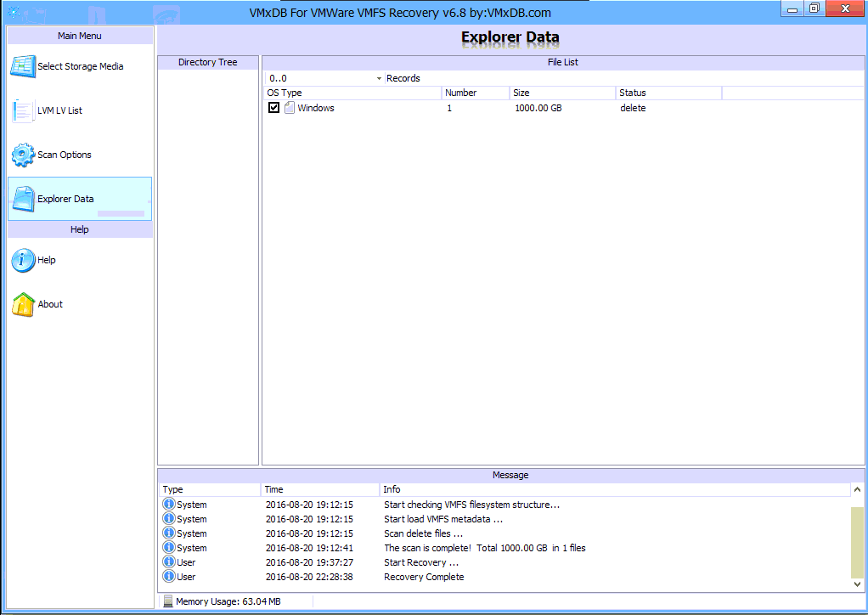Click the 'Windows' OS type text
This screenshot has width=868, height=615.
316,108
